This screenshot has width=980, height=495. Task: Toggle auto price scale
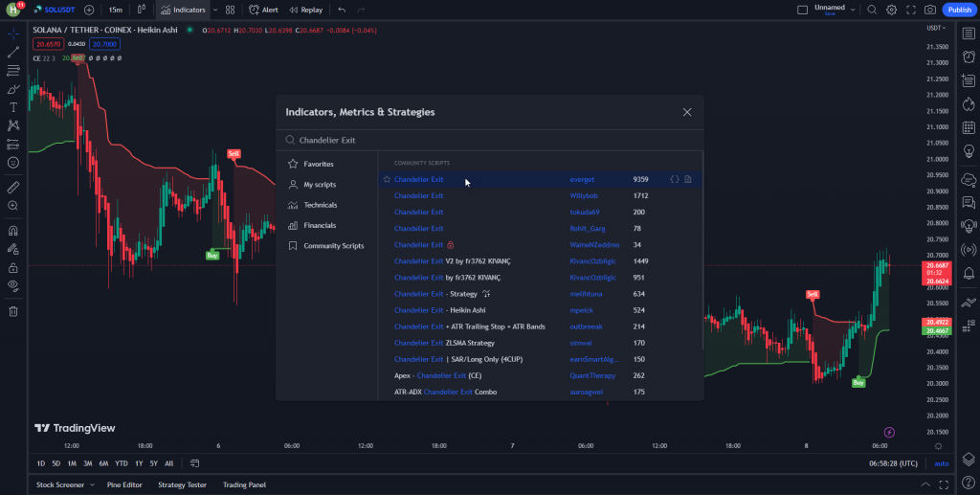(942, 463)
